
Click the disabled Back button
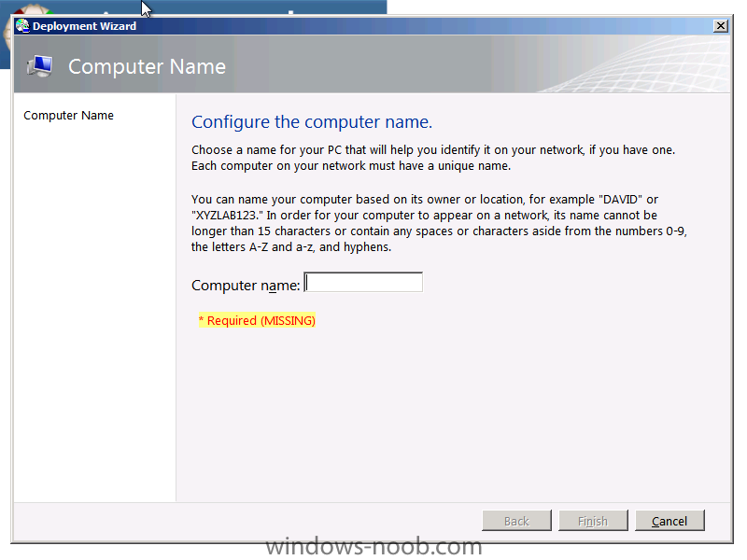(x=516, y=521)
